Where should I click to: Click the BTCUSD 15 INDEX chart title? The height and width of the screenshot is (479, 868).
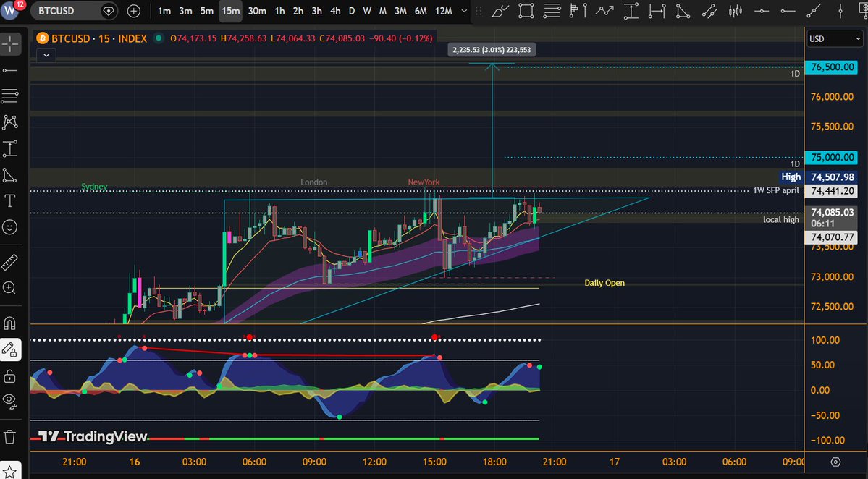pos(99,39)
